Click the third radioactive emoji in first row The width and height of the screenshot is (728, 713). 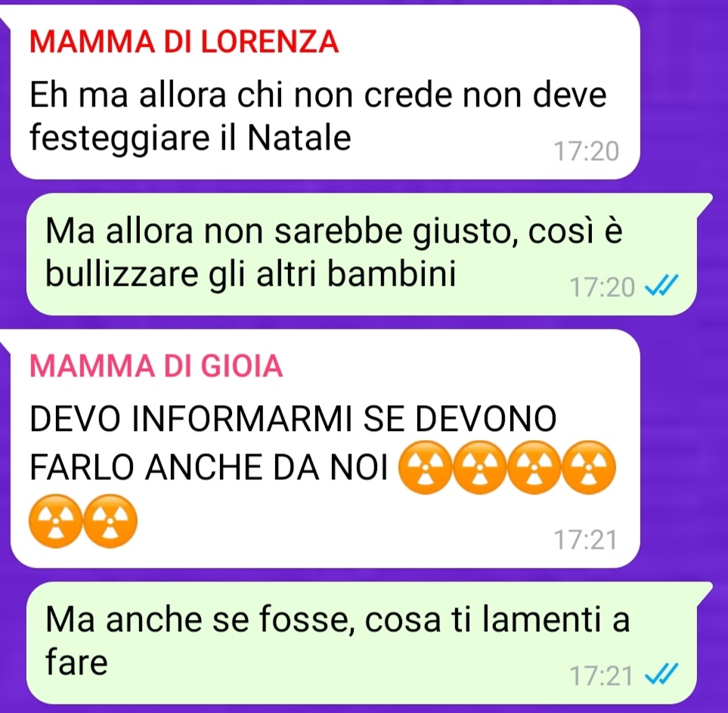point(534,467)
